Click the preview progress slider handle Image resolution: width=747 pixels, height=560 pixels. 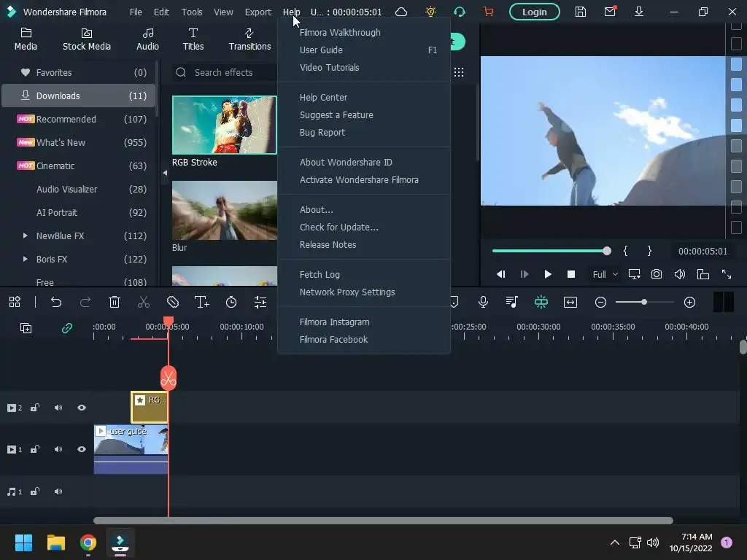pyautogui.click(x=606, y=251)
